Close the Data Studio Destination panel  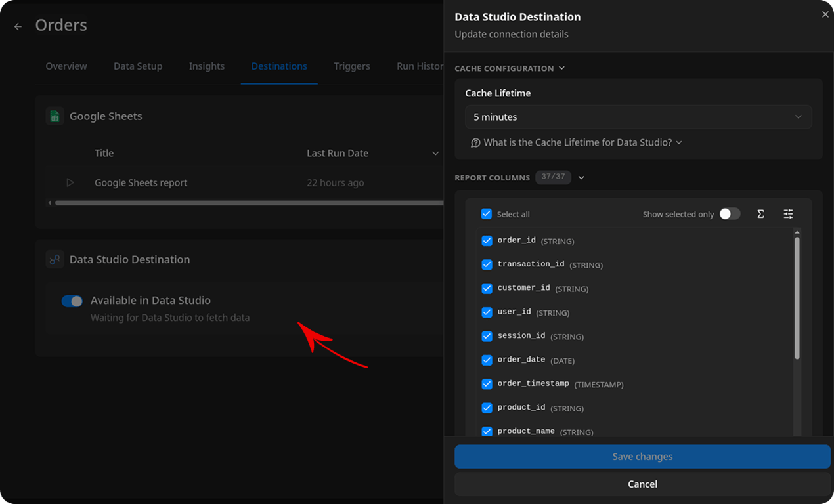[825, 14]
